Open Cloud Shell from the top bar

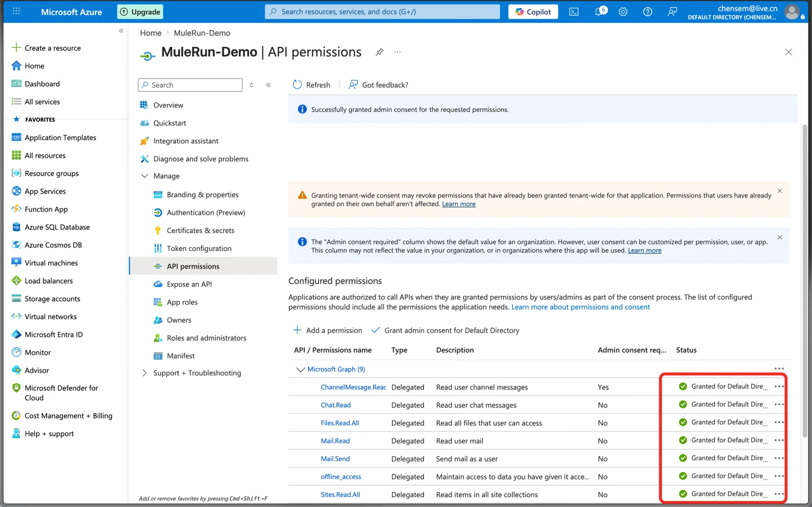point(574,12)
